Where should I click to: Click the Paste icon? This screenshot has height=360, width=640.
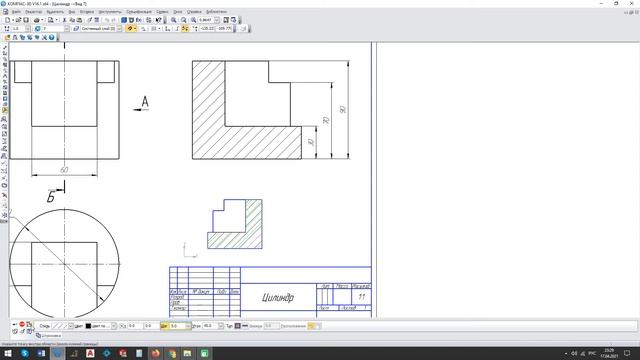(x=79, y=20)
